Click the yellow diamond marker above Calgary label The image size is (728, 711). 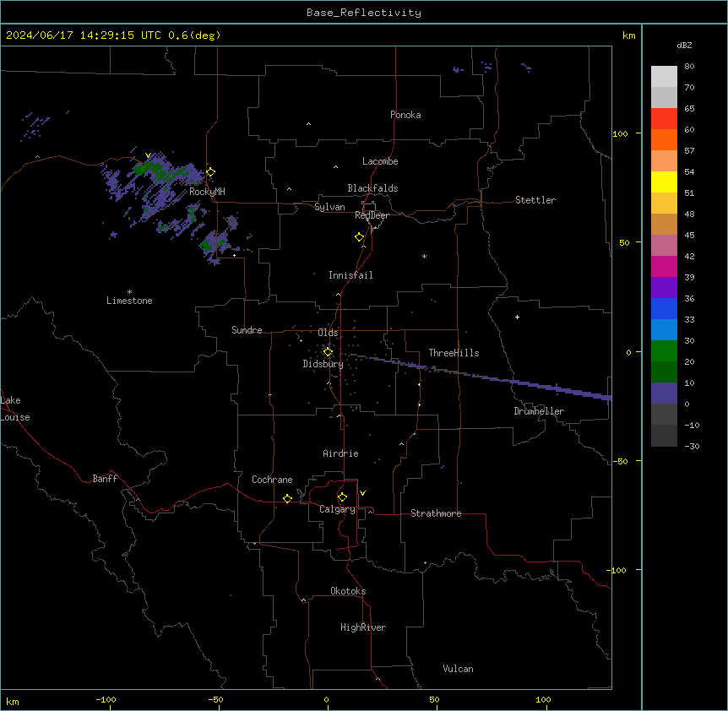click(342, 497)
